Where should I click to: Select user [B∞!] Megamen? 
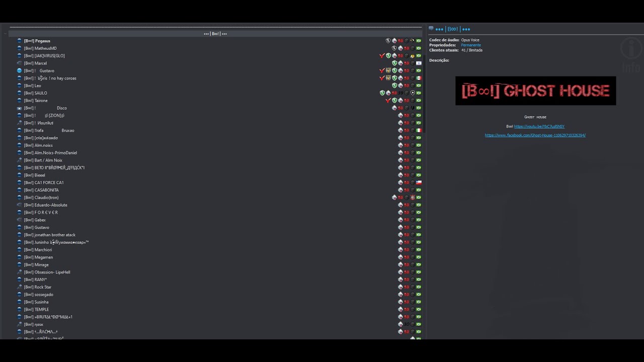[x=38, y=257]
